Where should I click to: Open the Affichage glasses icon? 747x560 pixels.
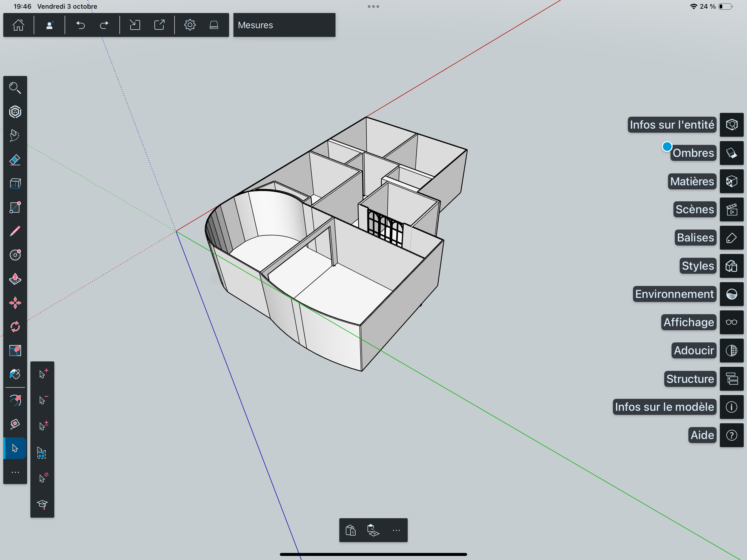pyautogui.click(x=732, y=322)
